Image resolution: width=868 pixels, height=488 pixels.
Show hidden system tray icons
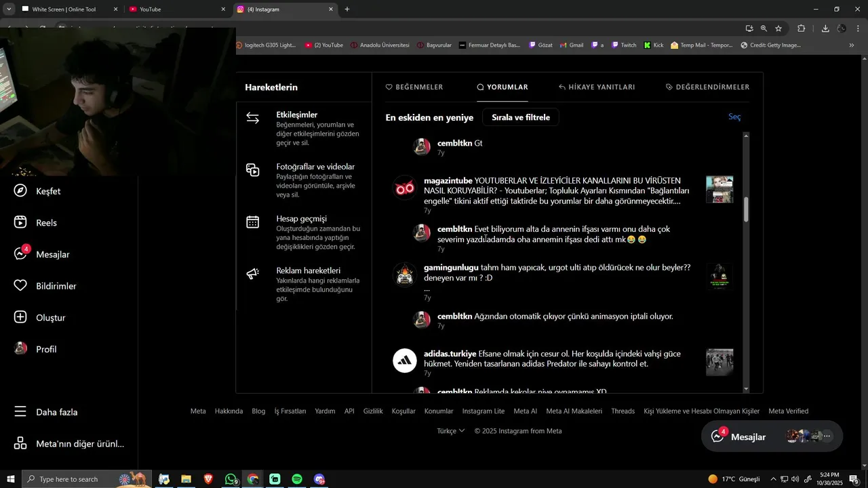click(x=773, y=479)
